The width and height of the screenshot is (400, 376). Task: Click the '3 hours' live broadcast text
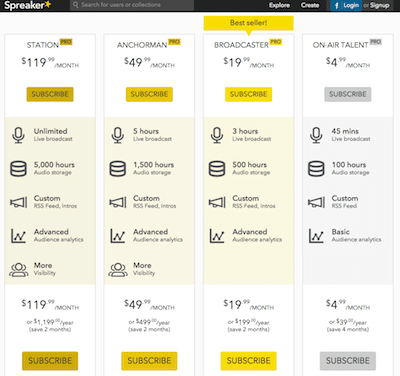pos(245,131)
